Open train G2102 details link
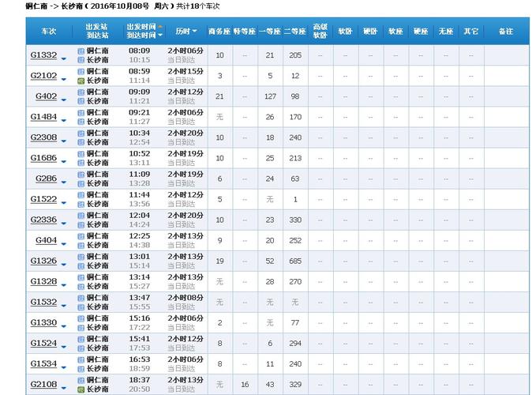 tap(43, 75)
